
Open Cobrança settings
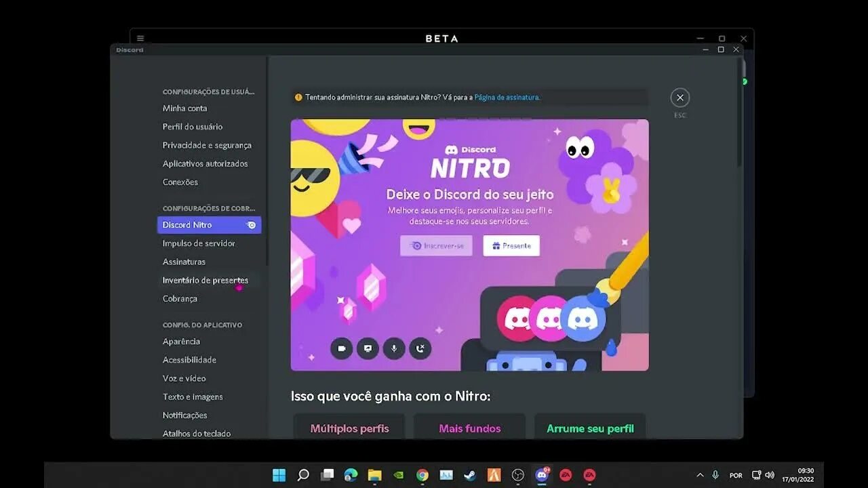(209, 298)
